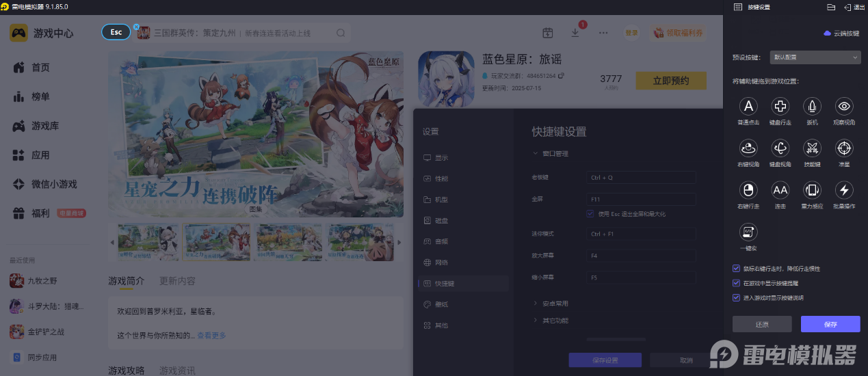868x376 pixels.
Task: Toggle 在游戏中显示按键提醒 checkbox
Action: [736, 283]
